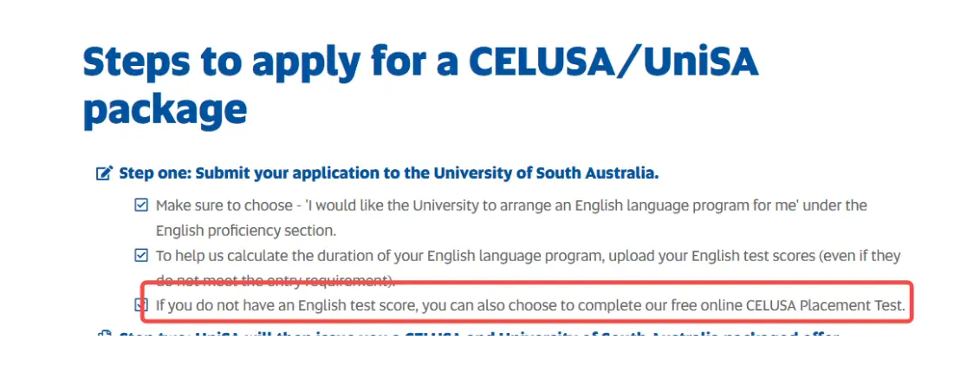Viewport: 980px width, 379px height.
Task: Click the red highlighted box border
Action: click(x=528, y=284)
